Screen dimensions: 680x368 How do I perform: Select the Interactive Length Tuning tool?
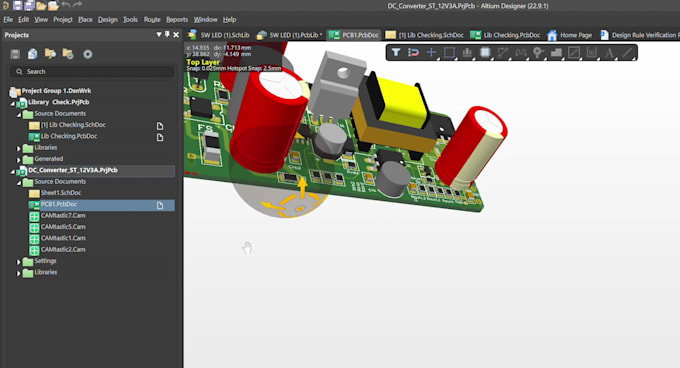pyautogui.click(x=520, y=52)
